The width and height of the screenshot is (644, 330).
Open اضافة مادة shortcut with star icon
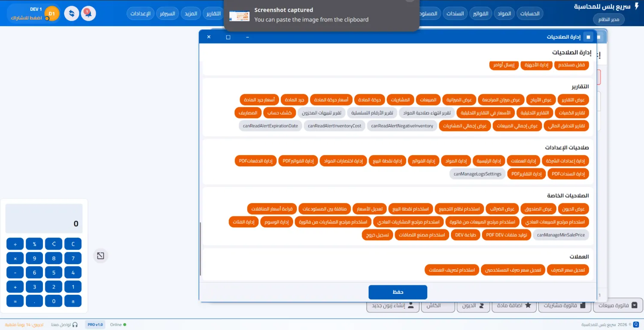coord(514,306)
